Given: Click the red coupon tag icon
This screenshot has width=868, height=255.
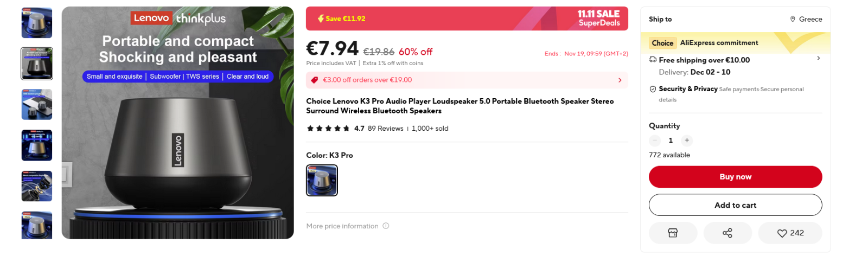Looking at the screenshot, I should pos(314,80).
